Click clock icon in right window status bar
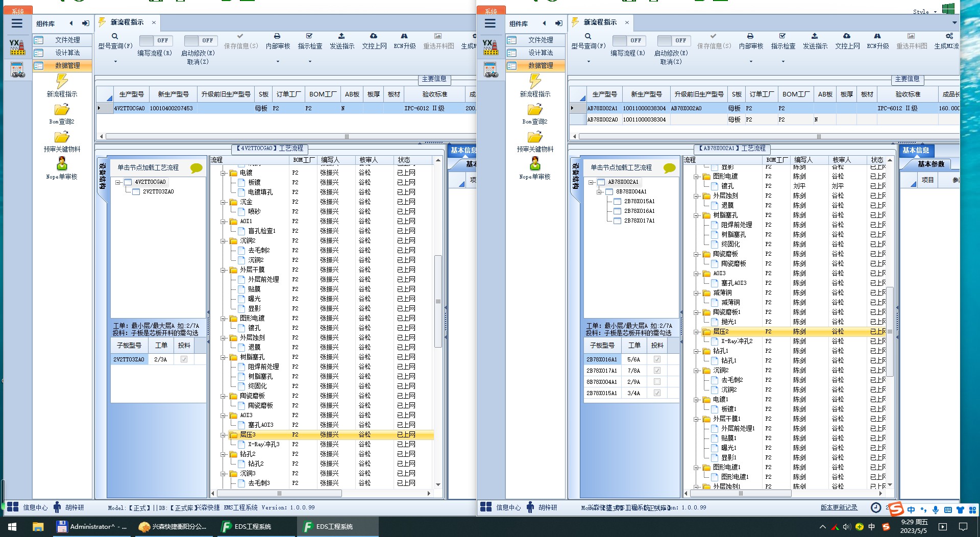980x537 pixels. [876, 507]
